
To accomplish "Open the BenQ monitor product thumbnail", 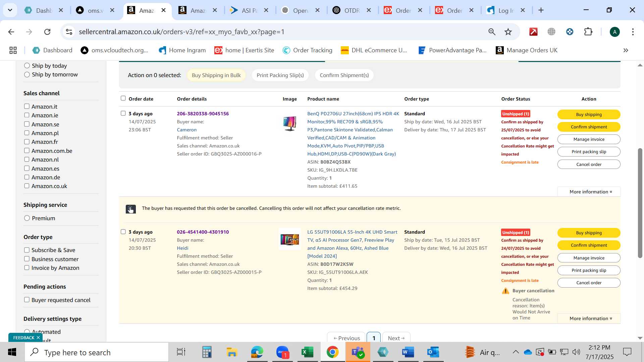I will (x=290, y=123).
